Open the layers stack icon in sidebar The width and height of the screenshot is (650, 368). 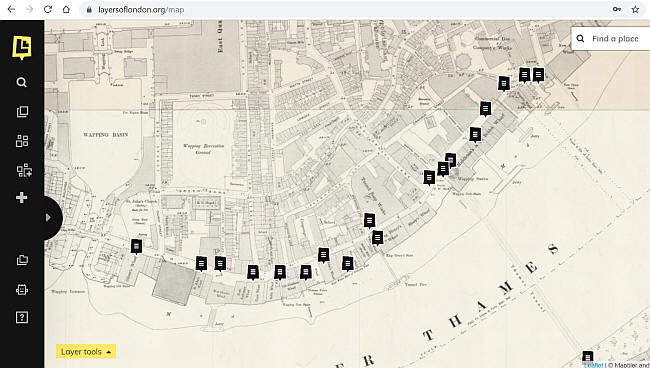click(x=22, y=112)
